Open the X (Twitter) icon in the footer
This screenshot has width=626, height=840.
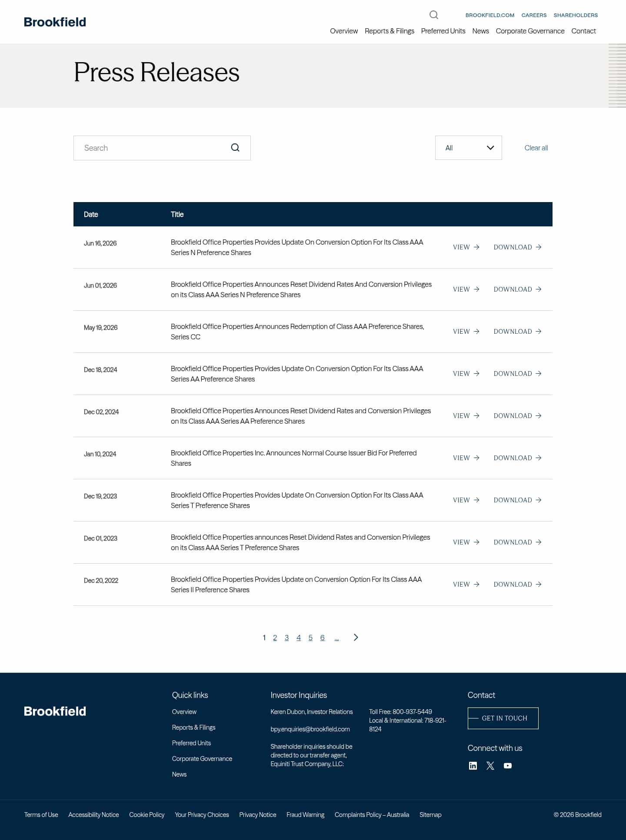pyautogui.click(x=490, y=766)
